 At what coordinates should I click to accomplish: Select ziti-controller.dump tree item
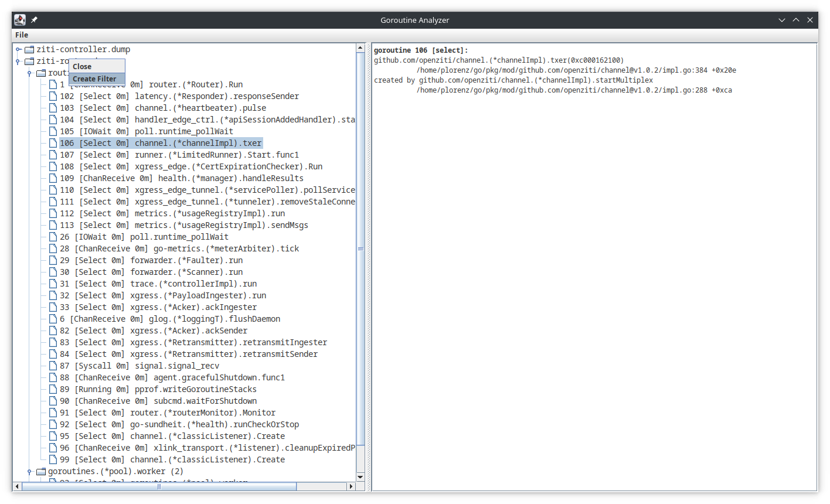pyautogui.click(x=83, y=49)
